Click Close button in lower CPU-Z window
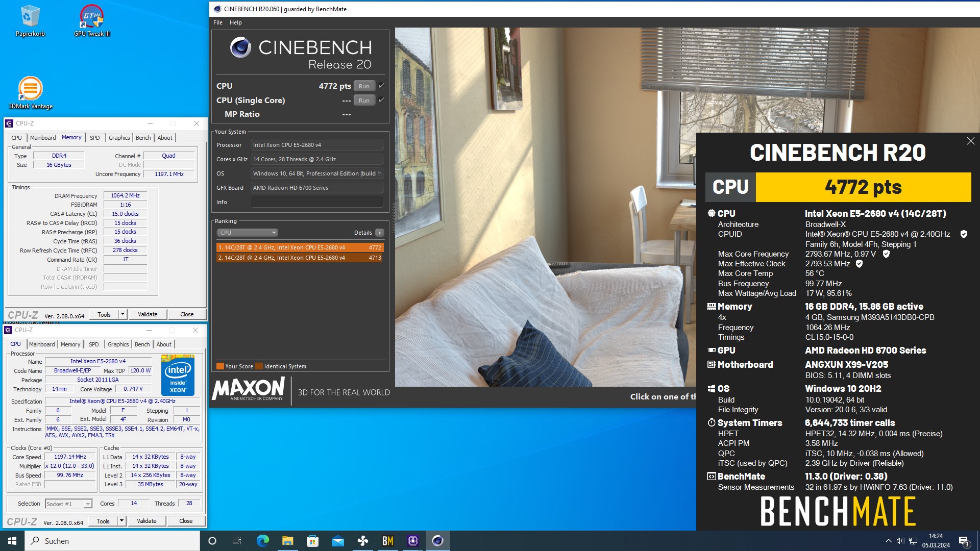980x551 pixels. pos(186,521)
